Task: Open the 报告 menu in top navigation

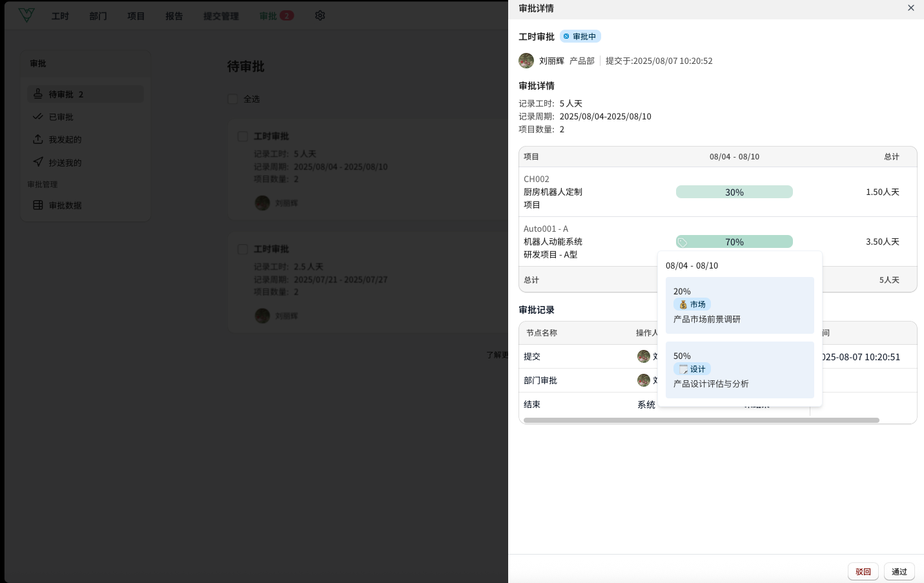Action: (174, 16)
